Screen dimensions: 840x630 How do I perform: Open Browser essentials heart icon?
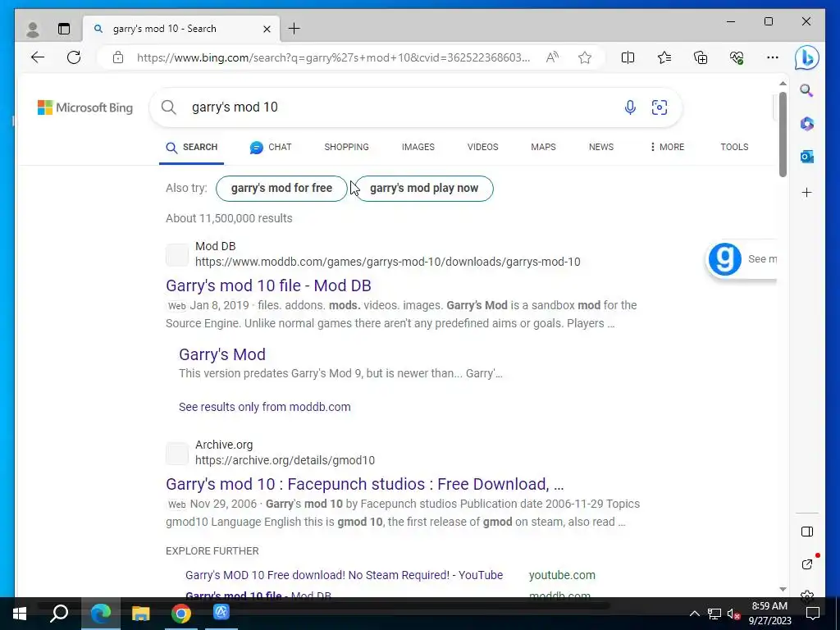click(737, 57)
